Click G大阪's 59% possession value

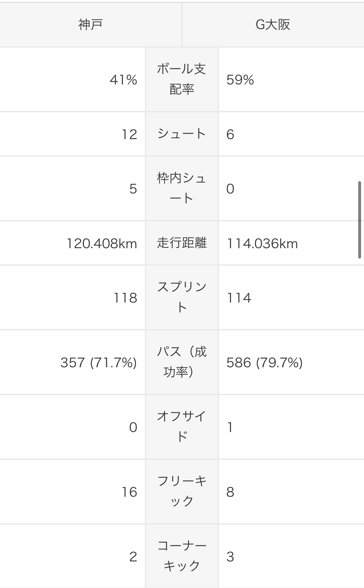(240, 80)
